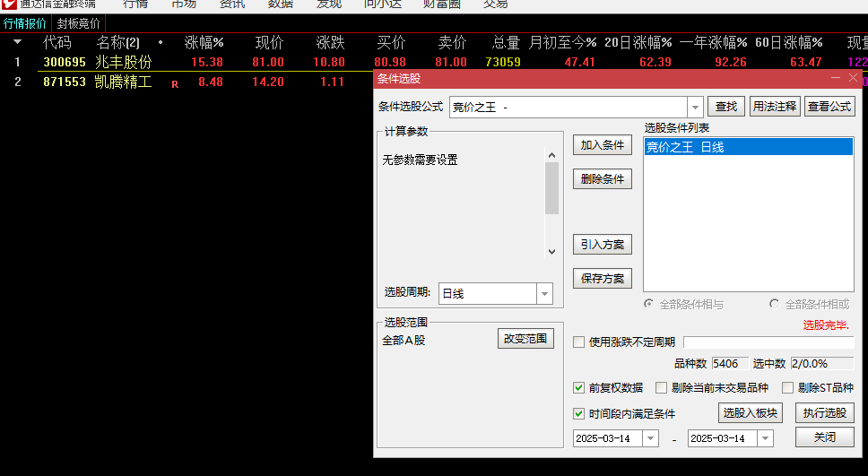868x476 pixels.
Task: Select 竞价之王 日线 in condition list
Action: coord(749,147)
